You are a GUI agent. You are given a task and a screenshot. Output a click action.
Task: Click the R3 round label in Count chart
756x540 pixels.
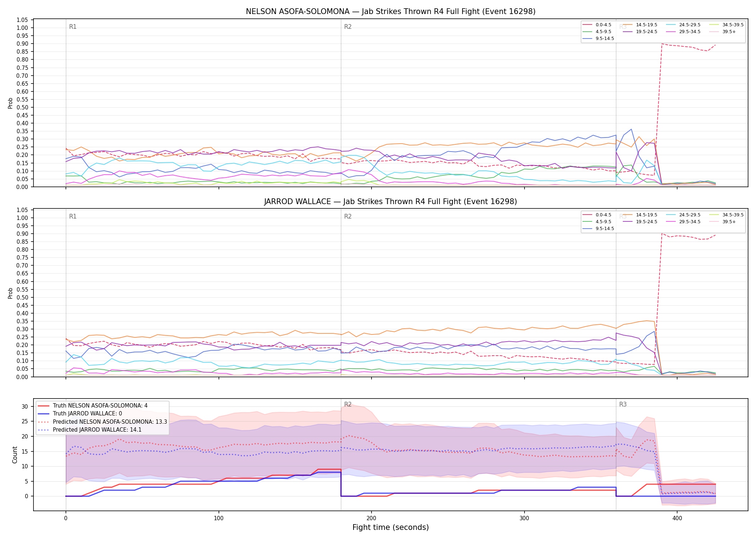tap(623, 404)
